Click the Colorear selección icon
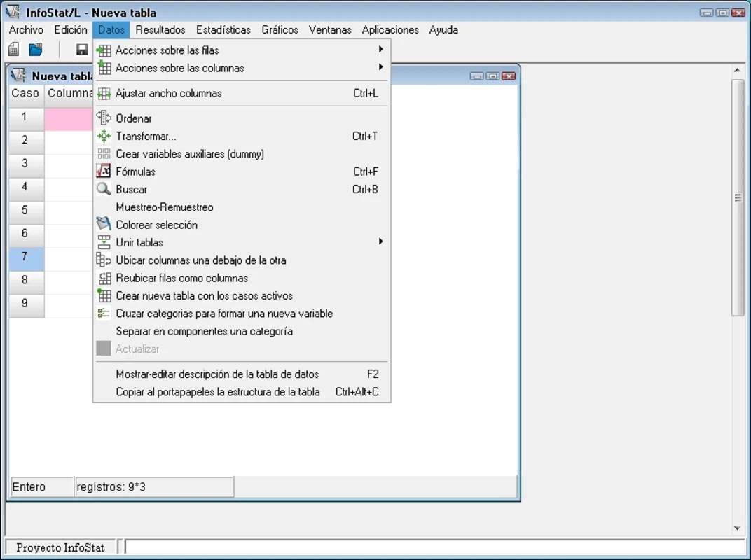The width and height of the screenshot is (751, 560). (104, 225)
